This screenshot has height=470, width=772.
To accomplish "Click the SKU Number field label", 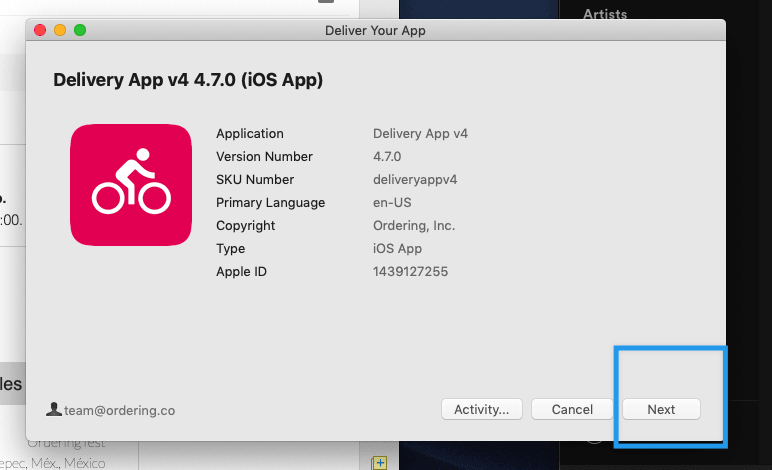I will (255, 180).
